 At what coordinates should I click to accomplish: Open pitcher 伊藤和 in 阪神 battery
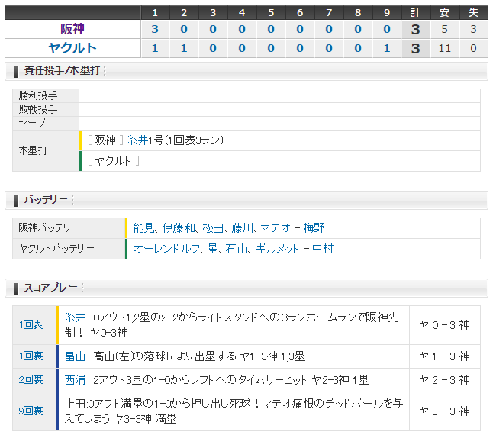pos(179,228)
